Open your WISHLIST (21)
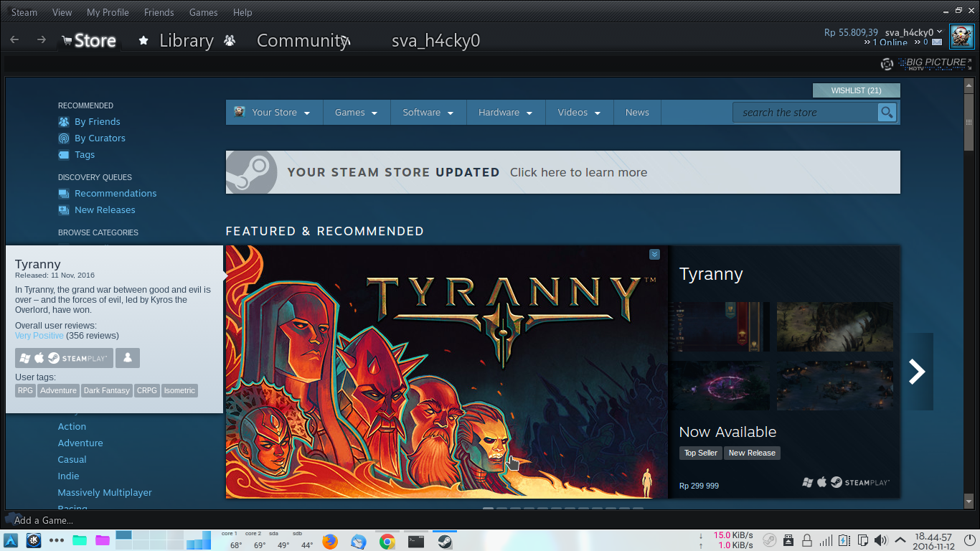 (x=856, y=90)
